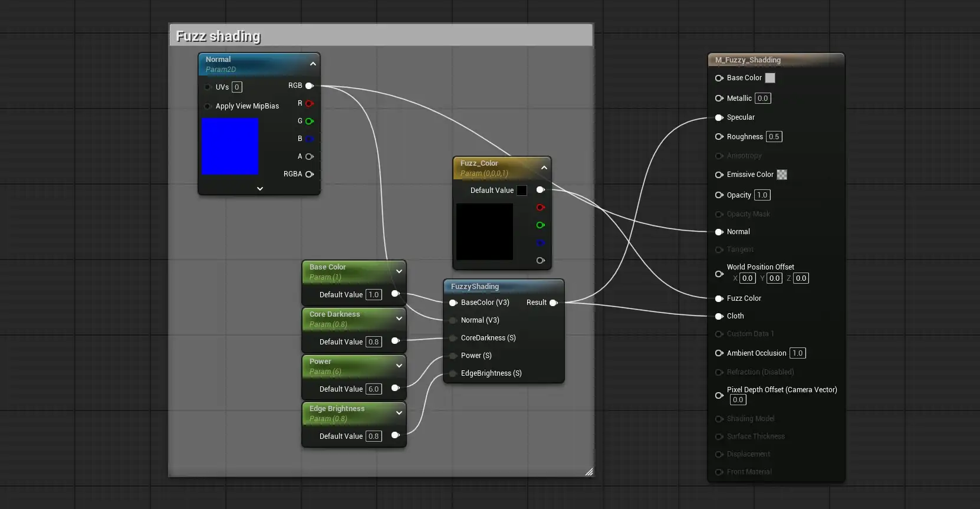Viewport: 980px width, 509px height.
Task: Click the RGB output pin on Normal node
Action: [x=309, y=86]
